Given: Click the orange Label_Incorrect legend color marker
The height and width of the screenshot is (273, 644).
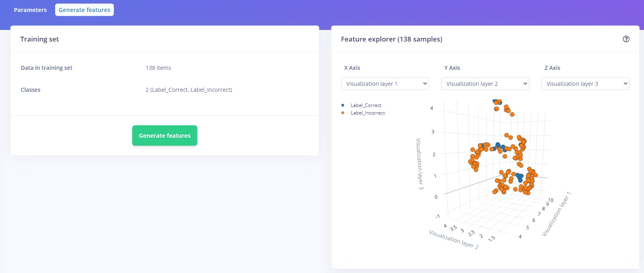Looking at the screenshot, I should (343, 113).
